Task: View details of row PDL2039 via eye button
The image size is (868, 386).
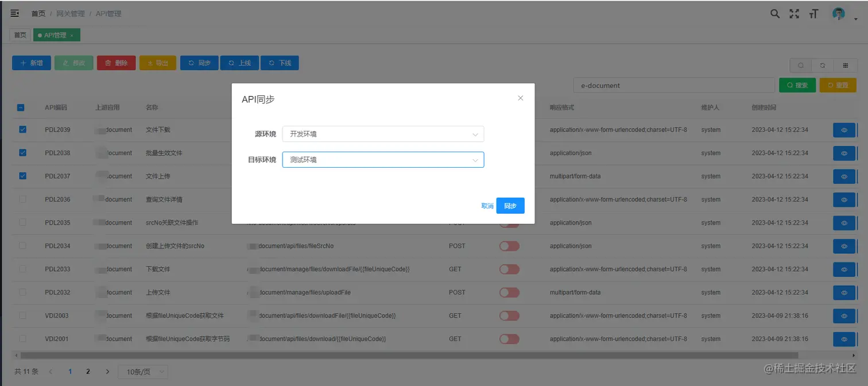Action: coord(844,130)
